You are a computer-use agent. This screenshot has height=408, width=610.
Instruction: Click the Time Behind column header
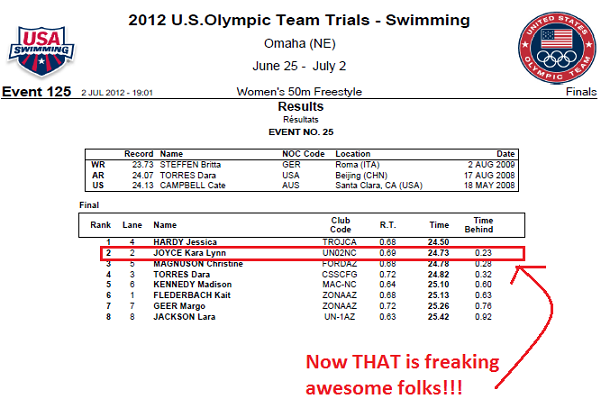(479, 225)
